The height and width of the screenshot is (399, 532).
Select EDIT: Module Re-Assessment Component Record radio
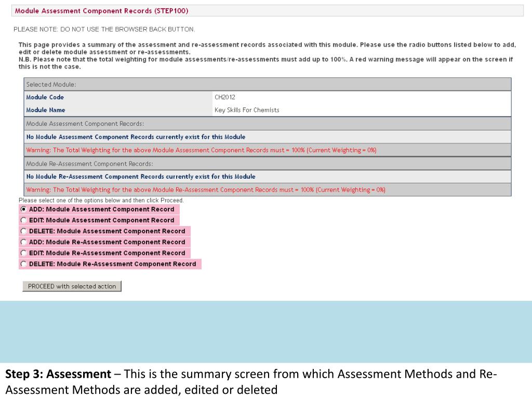[x=23, y=253]
